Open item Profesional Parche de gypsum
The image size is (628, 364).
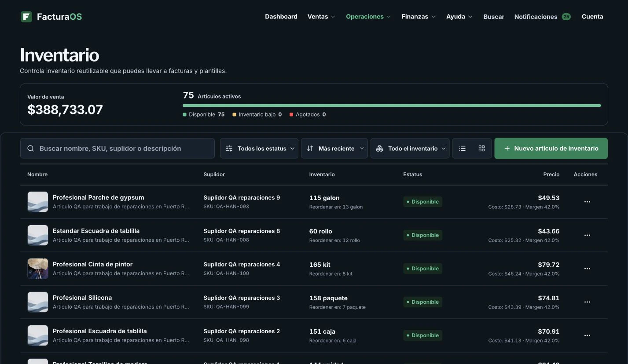pos(99,197)
